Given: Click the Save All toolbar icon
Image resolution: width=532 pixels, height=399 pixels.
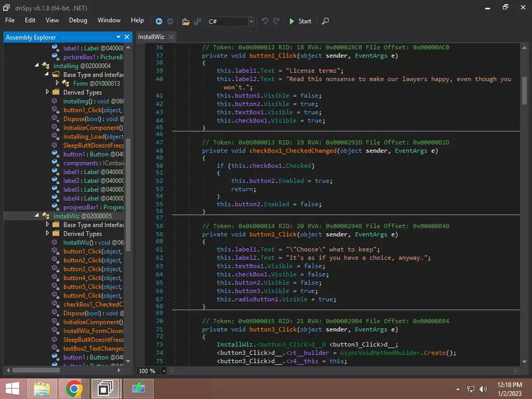Looking at the screenshot, I should (x=197, y=21).
